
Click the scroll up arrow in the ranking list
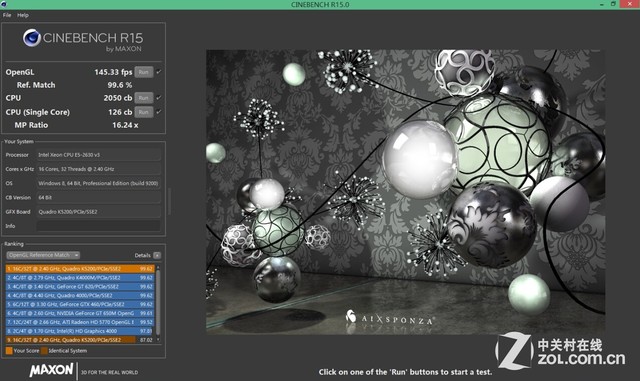point(158,267)
